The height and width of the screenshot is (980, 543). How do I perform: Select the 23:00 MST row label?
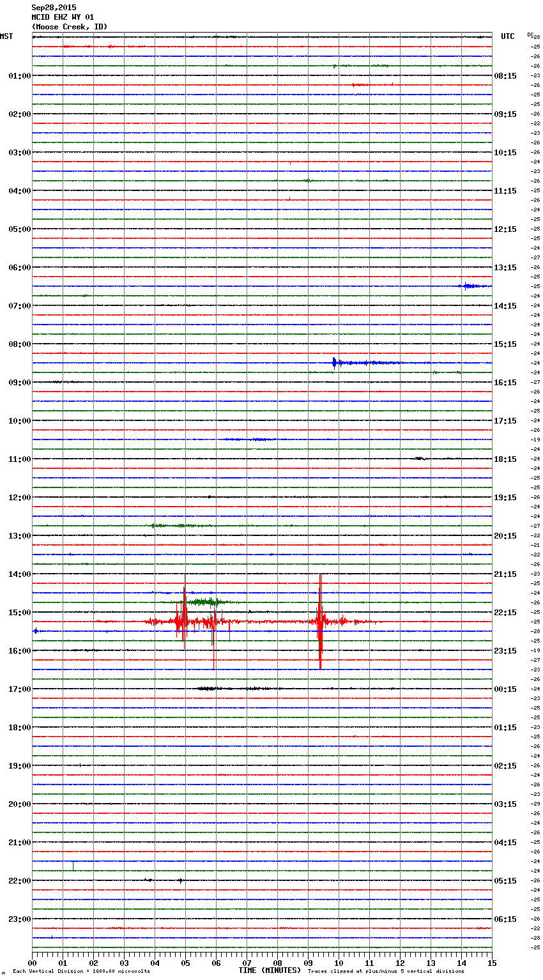[20, 919]
